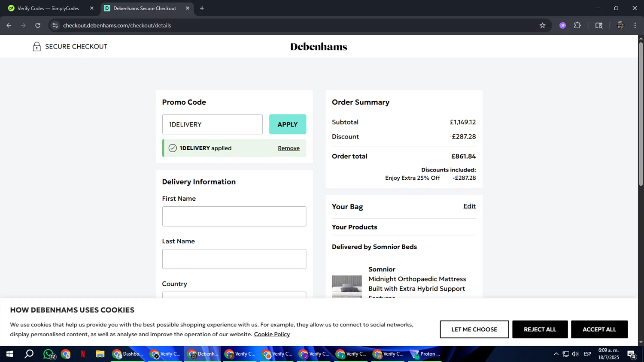The width and height of the screenshot is (644, 362).
Task: Go back using the browser back arrow
Action: tap(9, 25)
